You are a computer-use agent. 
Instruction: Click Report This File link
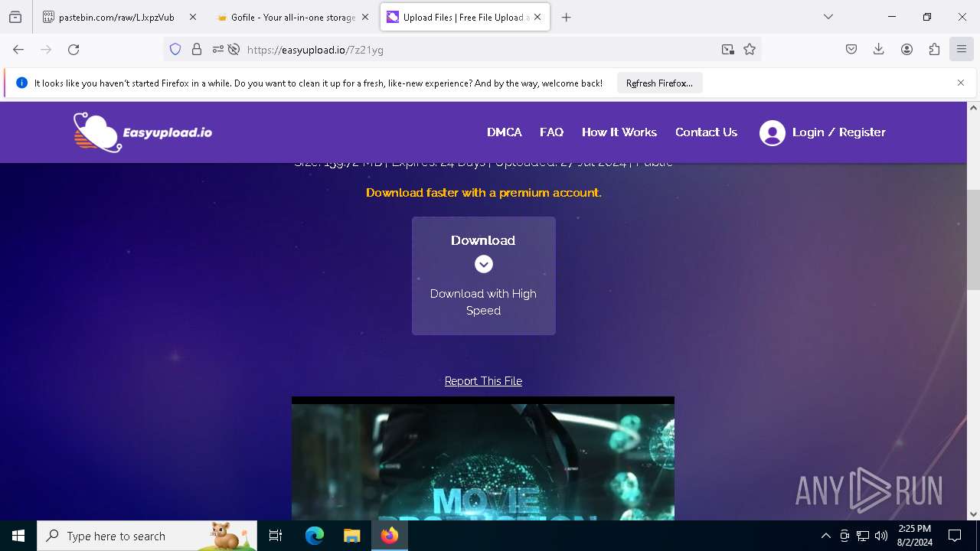pos(483,381)
